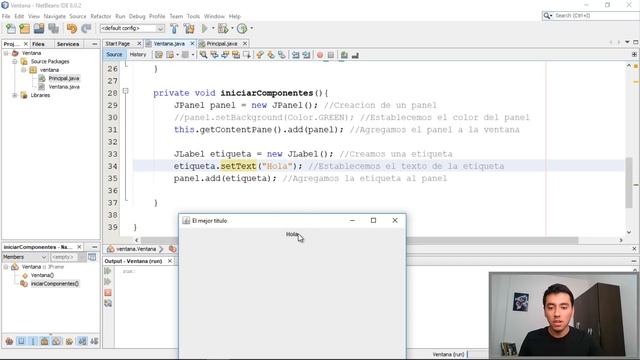
Task: Click the Stop Macro Recording editor icon
Action: (x=331, y=55)
